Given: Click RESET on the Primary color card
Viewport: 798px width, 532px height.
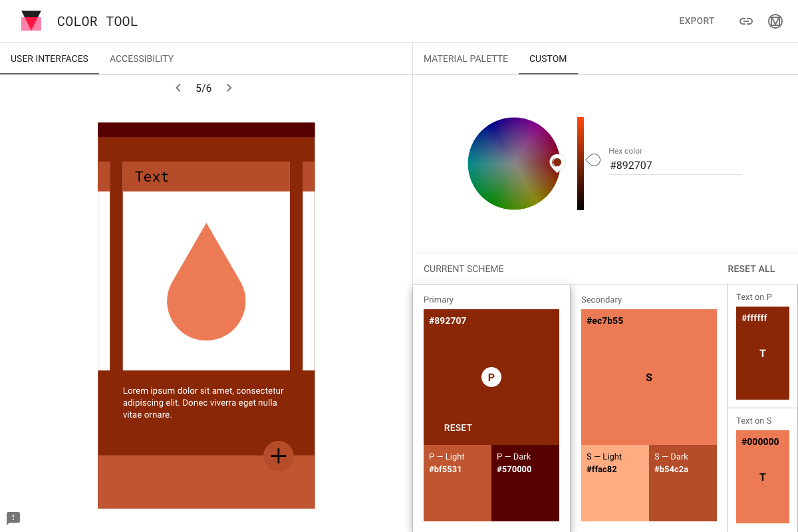Looking at the screenshot, I should tap(458, 428).
